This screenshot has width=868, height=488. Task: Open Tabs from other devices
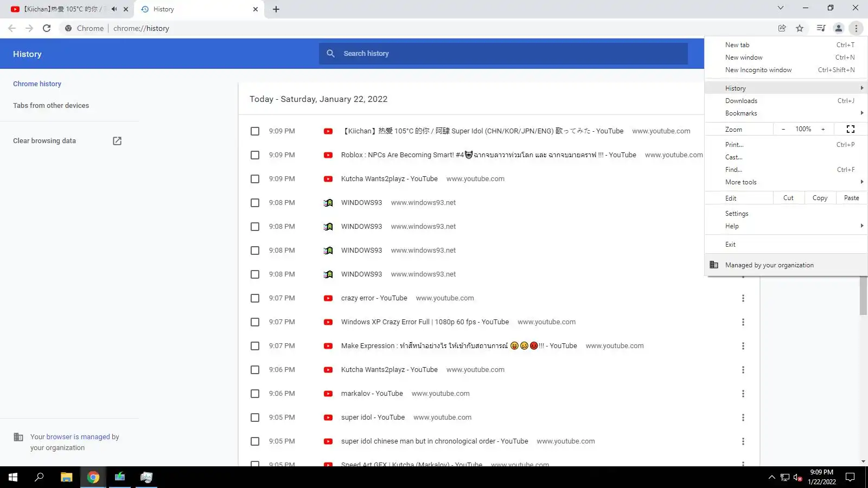(x=51, y=106)
